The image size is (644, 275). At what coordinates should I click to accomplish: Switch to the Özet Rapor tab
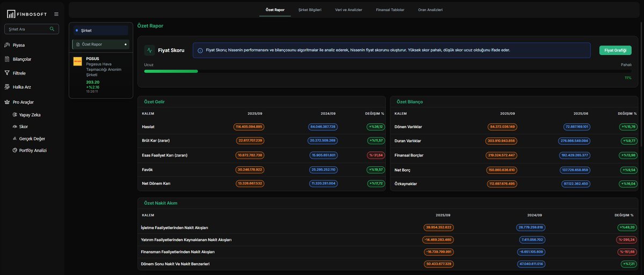point(275,10)
